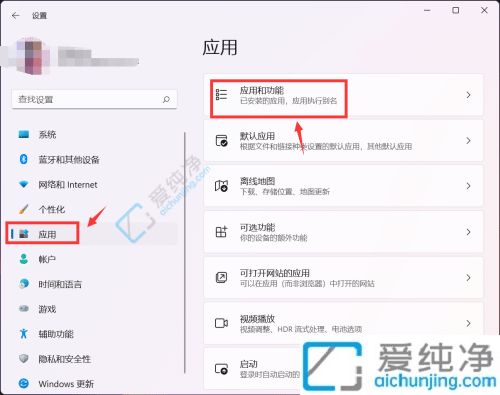
Task: Minimize the Settings window
Action: (x=427, y=10)
